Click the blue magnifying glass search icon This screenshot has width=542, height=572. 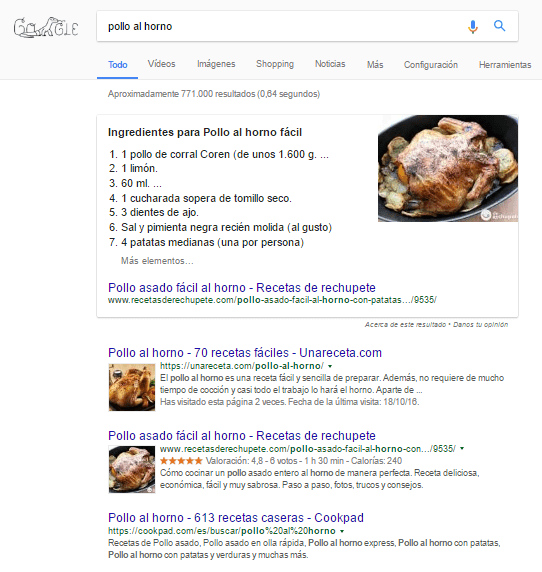[x=499, y=26]
